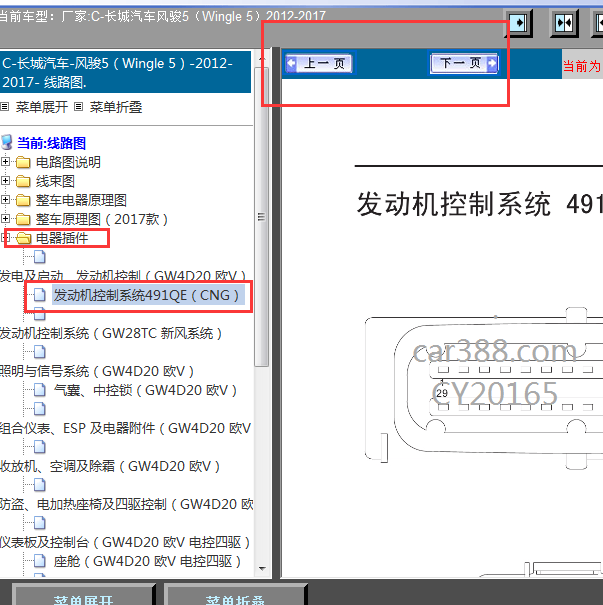The width and height of the screenshot is (603, 605).
Task: Click the tree panel scrollbar up arrow
Action: coord(262,59)
